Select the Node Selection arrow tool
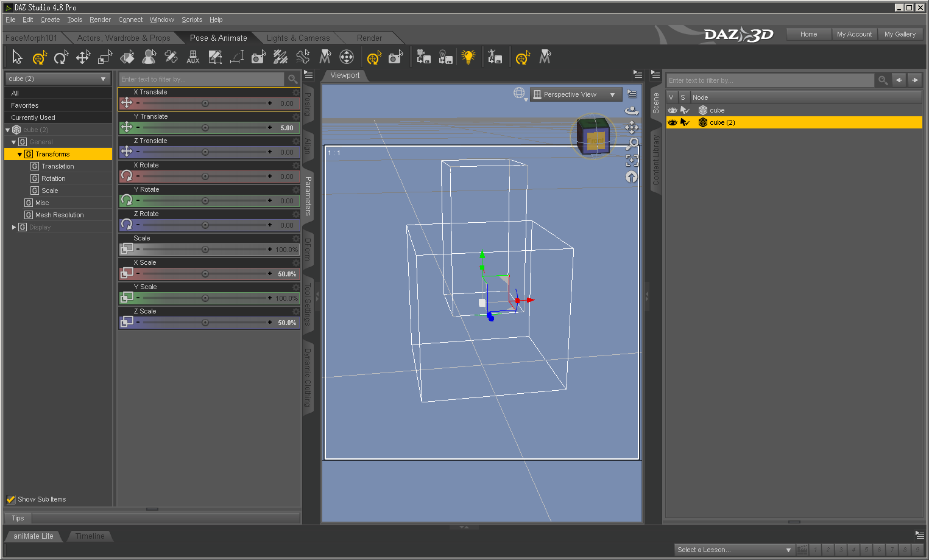The height and width of the screenshot is (560, 929). [17, 57]
